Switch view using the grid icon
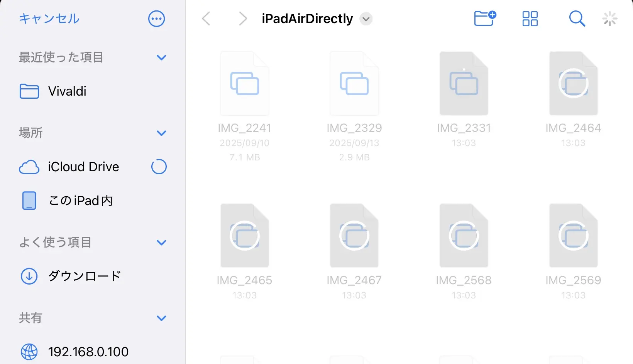633x364 pixels. pyautogui.click(x=530, y=19)
